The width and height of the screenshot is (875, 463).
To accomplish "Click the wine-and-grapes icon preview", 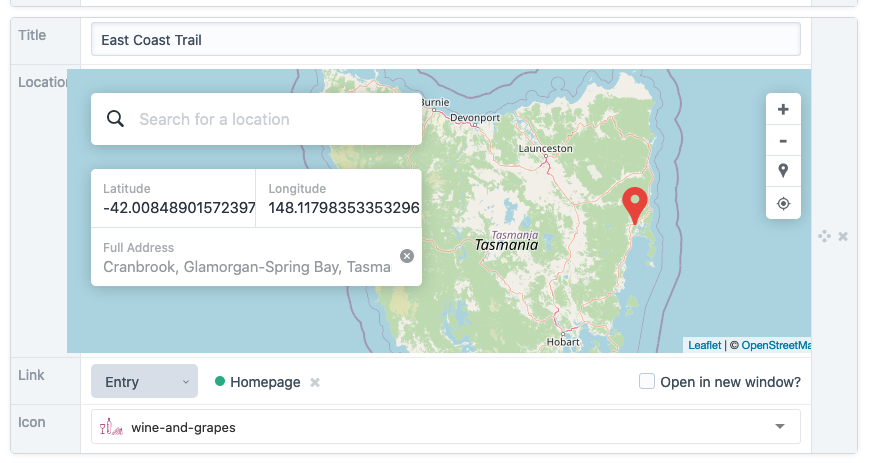I will pyautogui.click(x=111, y=427).
